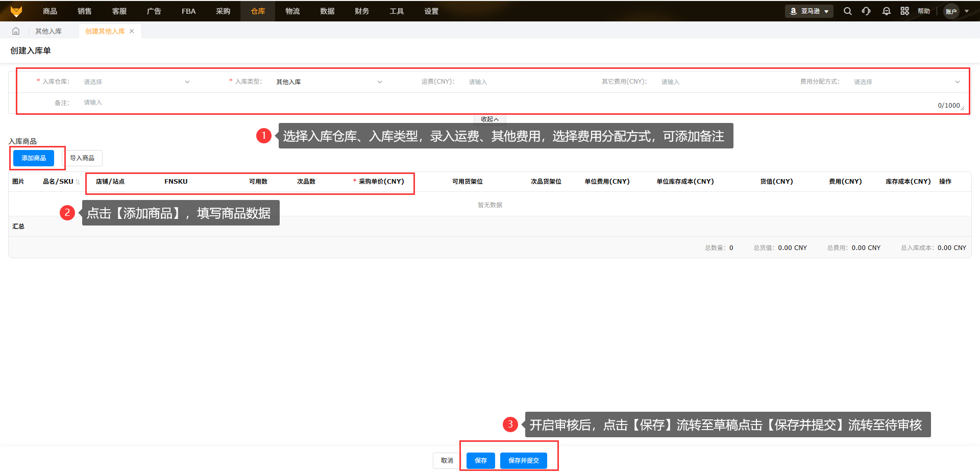This screenshot has width=980, height=475.
Task: Open the FBA menu
Action: (x=189, y=11)
